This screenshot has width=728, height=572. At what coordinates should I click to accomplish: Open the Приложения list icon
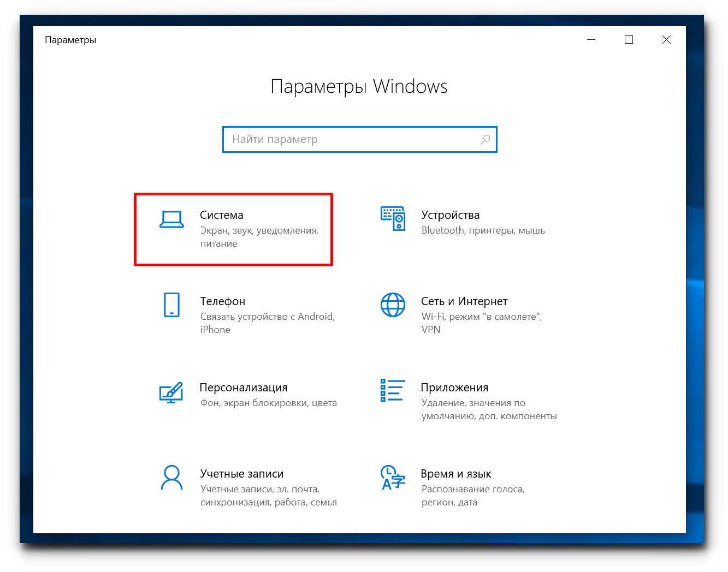point(393,390)
